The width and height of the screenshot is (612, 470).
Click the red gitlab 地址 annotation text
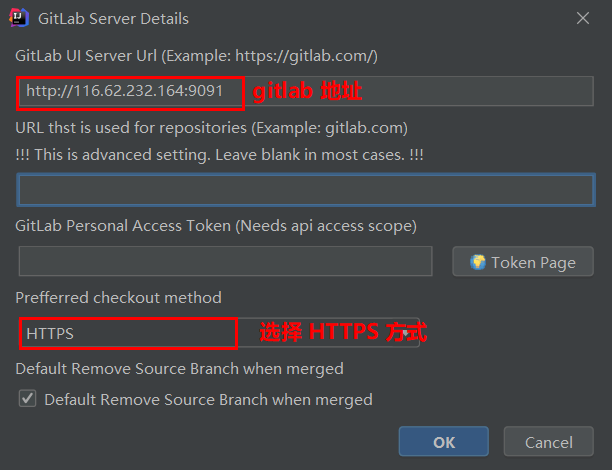pos(307,91)
